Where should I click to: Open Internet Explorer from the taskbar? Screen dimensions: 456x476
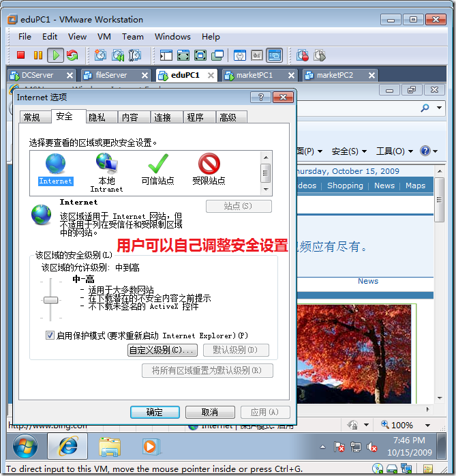(x=67, y=446)
